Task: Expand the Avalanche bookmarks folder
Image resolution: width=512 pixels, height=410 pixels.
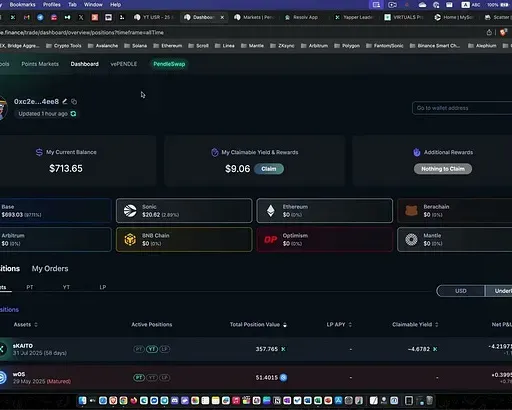Action: click(x=103, y=46)
